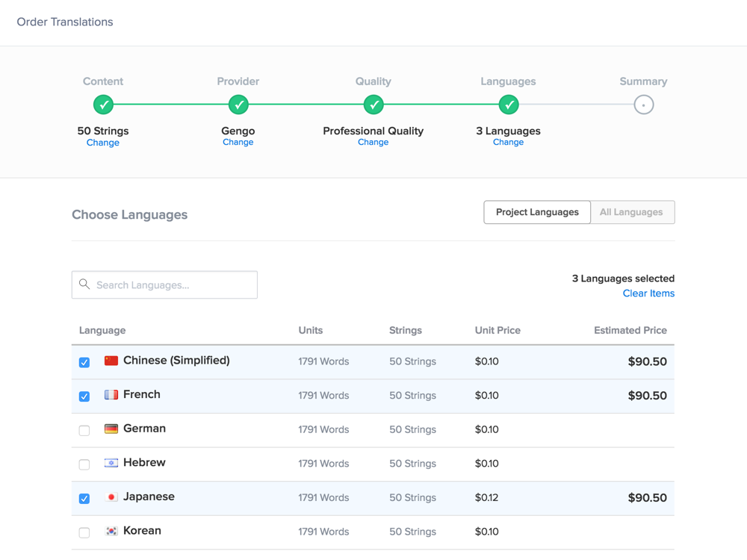This screenshot has height=560, width=747.
Task: Click the search magnifier icon
Action: [84, 284]
